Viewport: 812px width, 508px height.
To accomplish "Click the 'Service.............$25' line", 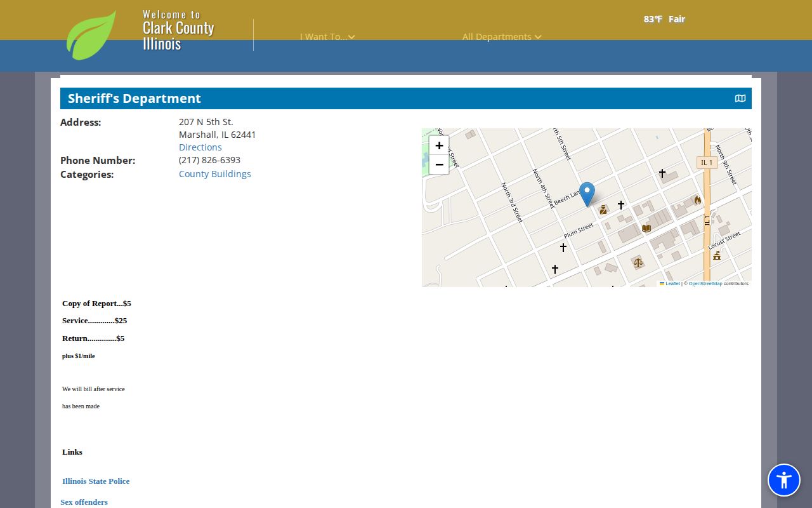I will [x=95, y=321].
